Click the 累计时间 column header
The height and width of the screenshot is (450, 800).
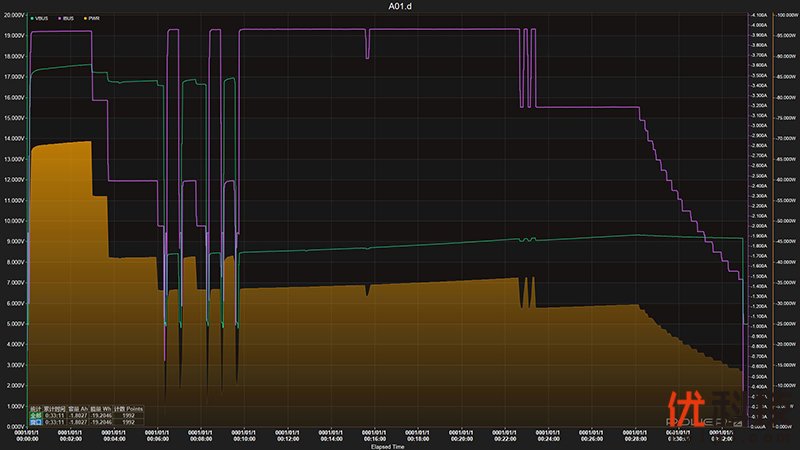(x=54, y=408)
